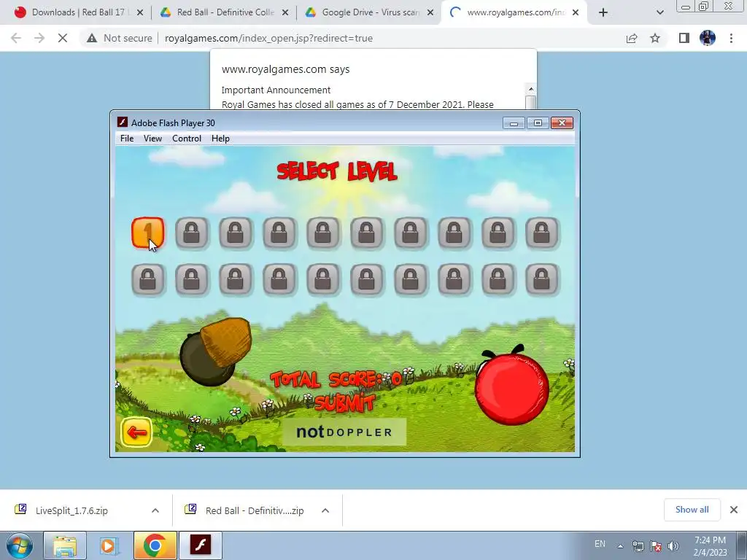Close the Adobe Flash Player window
This screenshot has width=747, height=560.
pos(562,123)
